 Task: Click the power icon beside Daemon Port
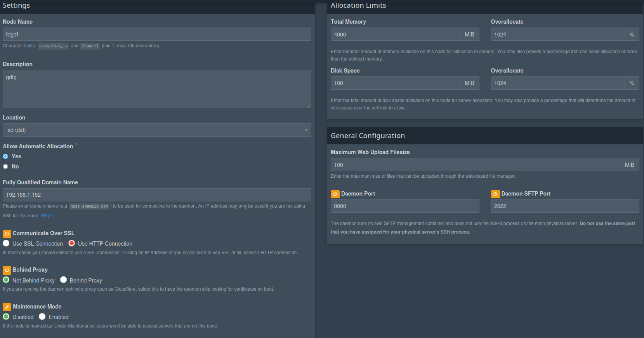point(335,194)
